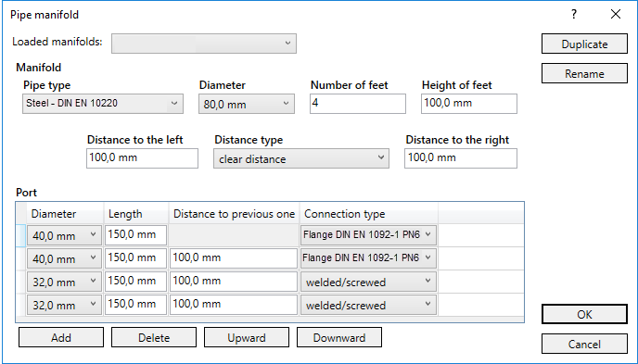The image size is (638, 364).
Task: Focus the Distance to the right field
Action: pyautogui.click(x=461, y=158)
